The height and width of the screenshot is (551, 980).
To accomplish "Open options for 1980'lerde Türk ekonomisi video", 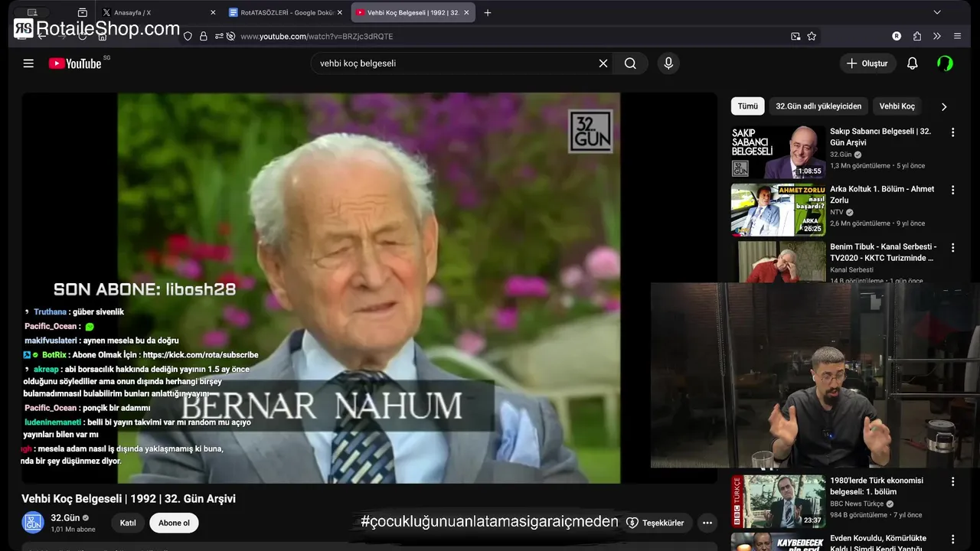I will [x=953, y=482].
